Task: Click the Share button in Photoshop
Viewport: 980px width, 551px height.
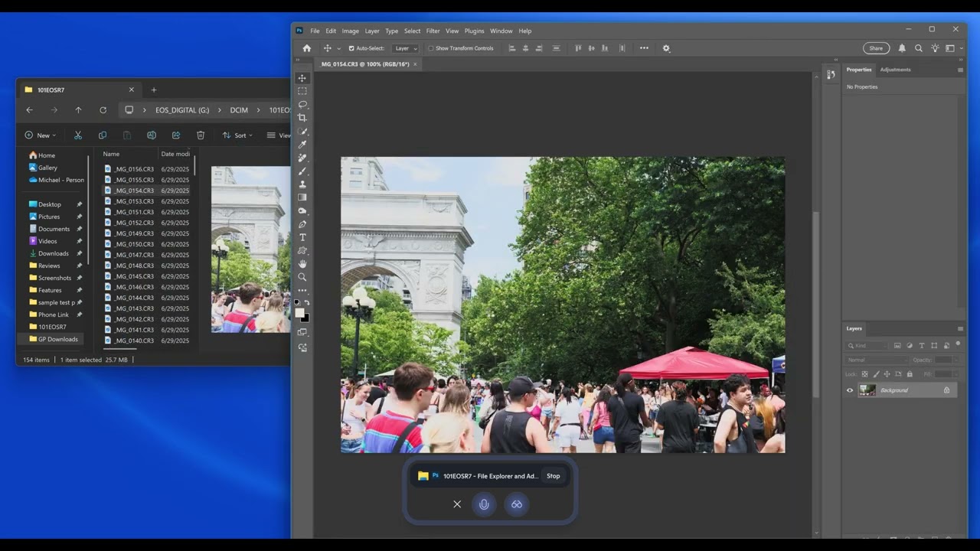Action: (x=876, y=47)
